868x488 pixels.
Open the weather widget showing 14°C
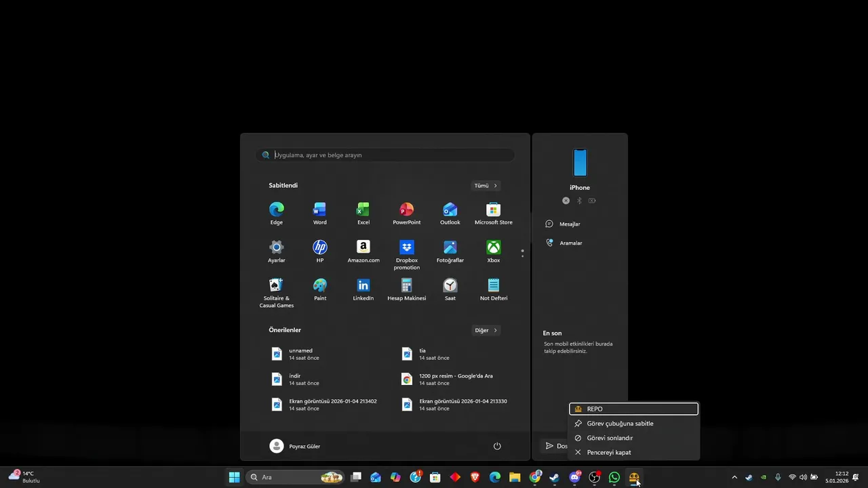click(x=24, y=477)
